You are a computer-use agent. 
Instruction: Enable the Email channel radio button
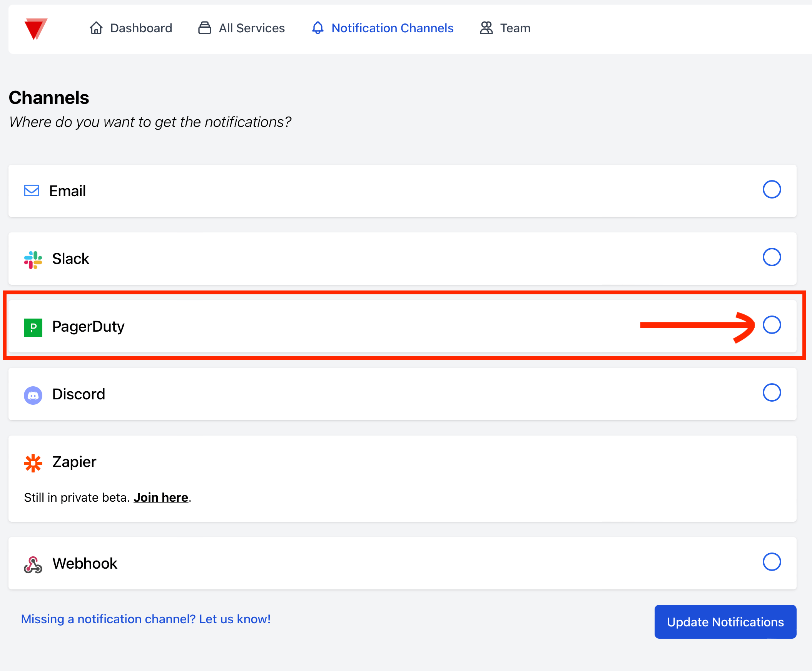coord(771,189)
